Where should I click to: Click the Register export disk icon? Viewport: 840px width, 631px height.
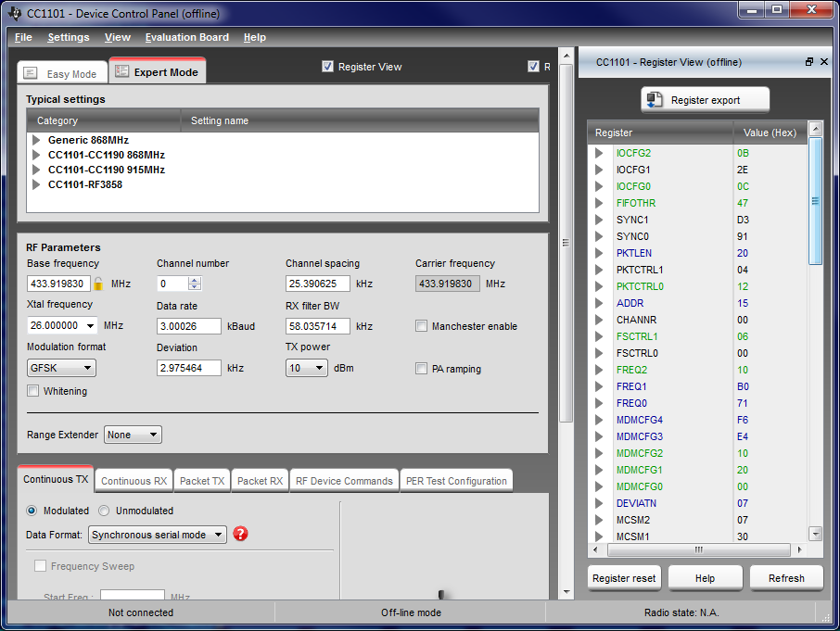point(655,99)
